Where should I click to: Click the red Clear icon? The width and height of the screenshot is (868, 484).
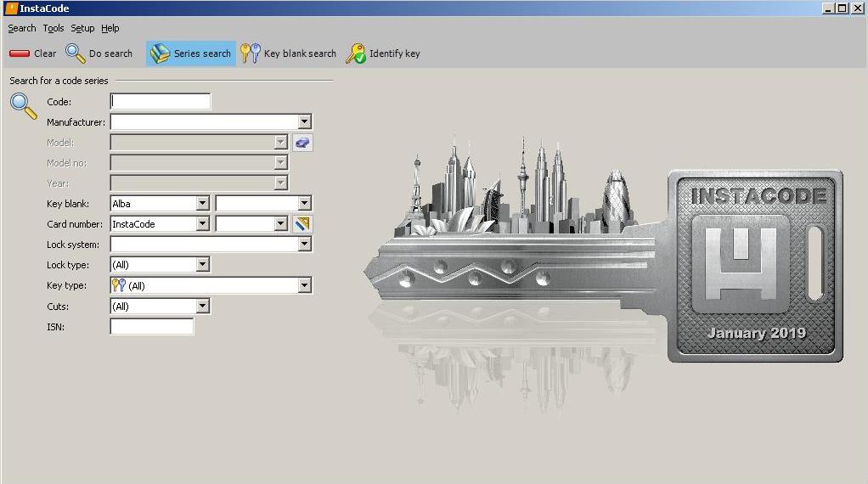tap(20, 53)
